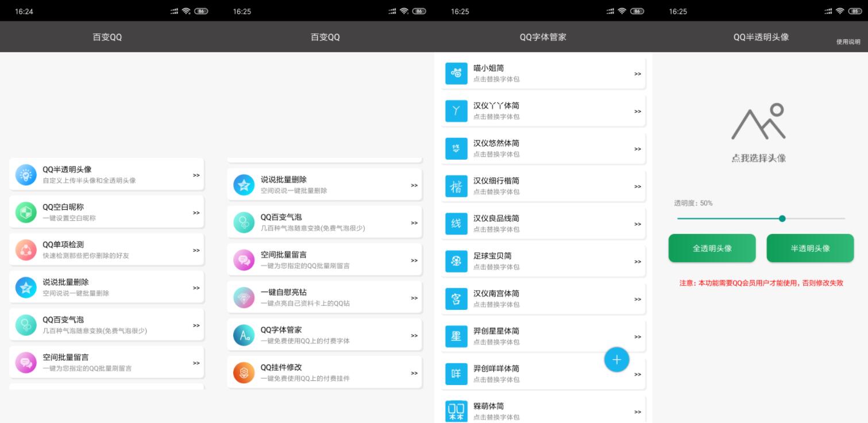Tap the mountain image placeholder to pick avatar
This screenshot has height=423, width=868.
(758, 121)
